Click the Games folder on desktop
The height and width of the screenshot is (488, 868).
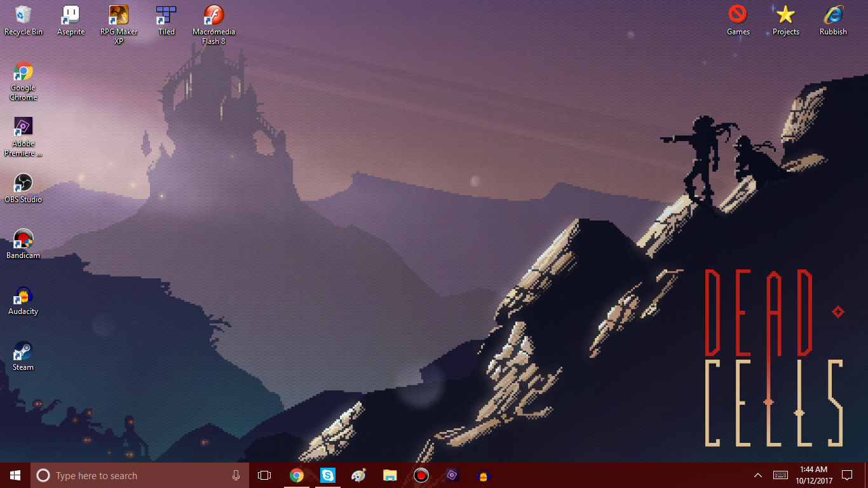click(x=738, y=15)
